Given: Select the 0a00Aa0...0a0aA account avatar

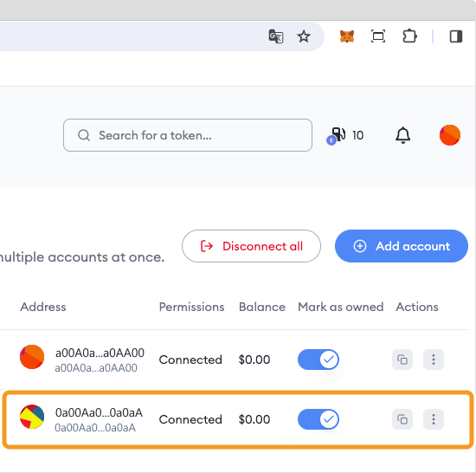Looking at the screenshot, I should tap(32, 417).
